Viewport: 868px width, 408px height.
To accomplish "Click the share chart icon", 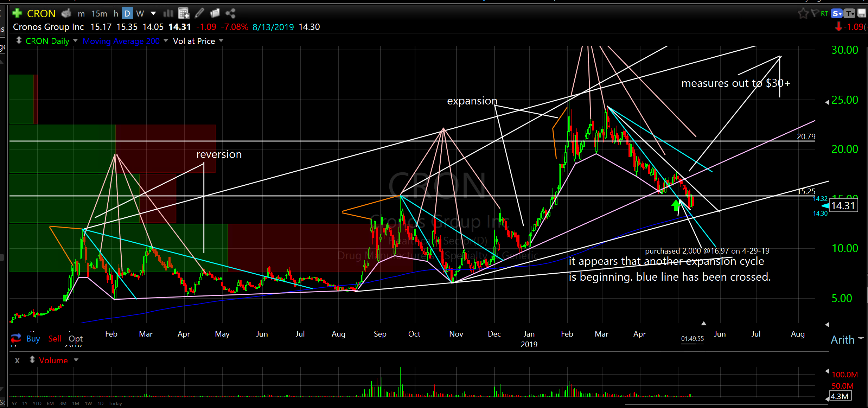I will tap(230, 13).
